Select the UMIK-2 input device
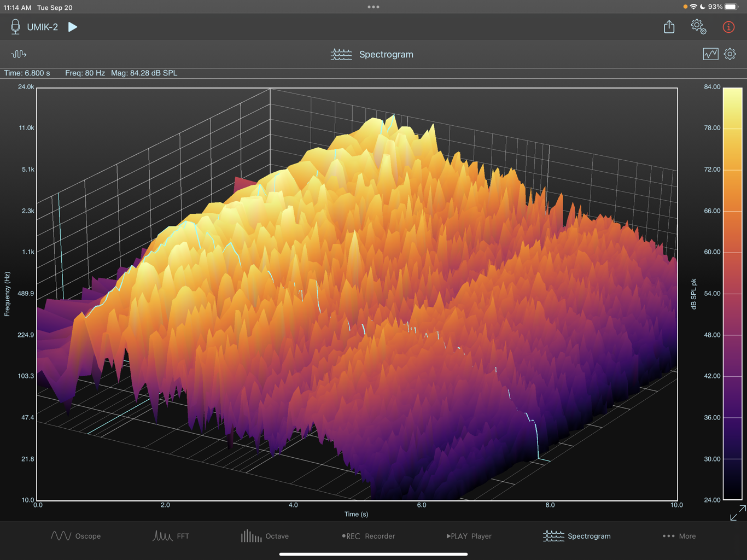The width and height of the screenshot is (747, 560). pos(44,26)
